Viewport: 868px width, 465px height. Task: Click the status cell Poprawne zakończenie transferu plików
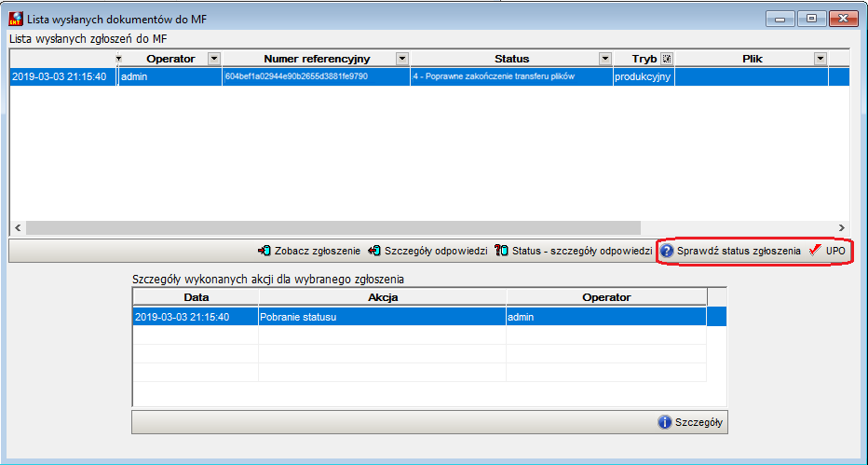point(511,77)
